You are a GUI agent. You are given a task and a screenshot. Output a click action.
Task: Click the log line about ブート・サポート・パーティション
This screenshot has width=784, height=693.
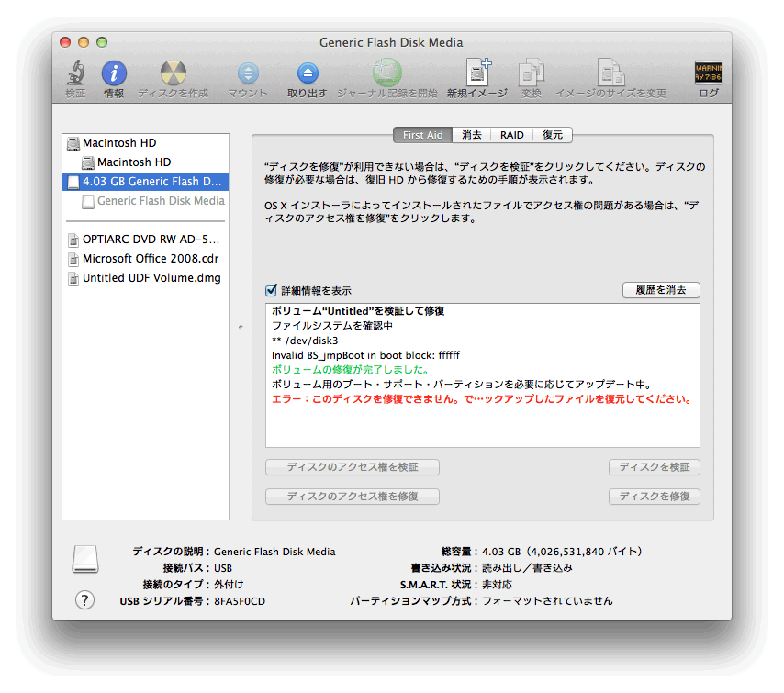[462, 385]
